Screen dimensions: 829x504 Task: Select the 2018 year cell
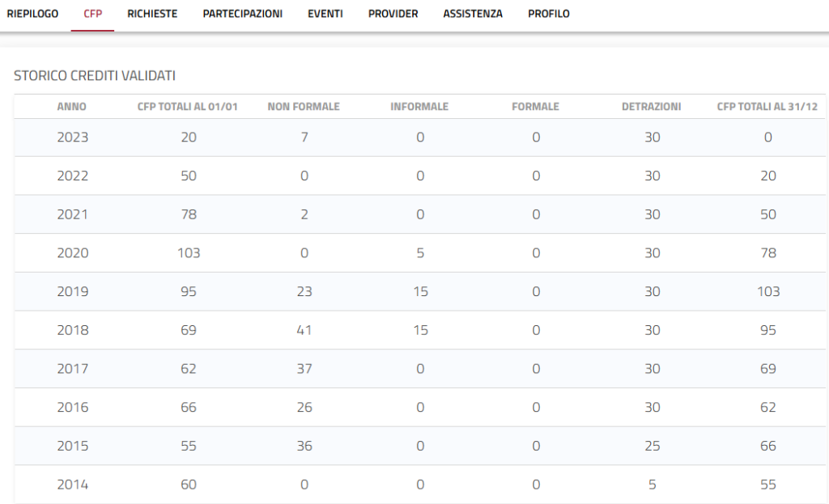(72, 330)
